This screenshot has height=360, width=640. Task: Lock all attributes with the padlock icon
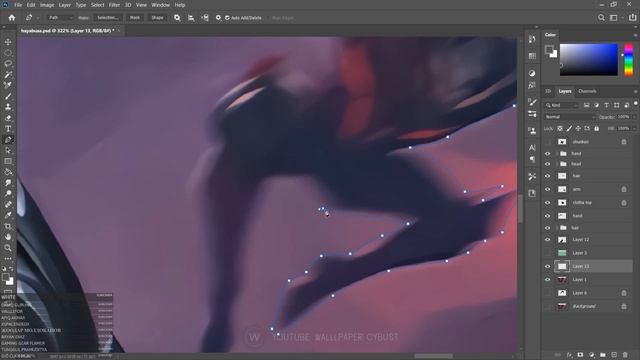[x=597, y=129]
